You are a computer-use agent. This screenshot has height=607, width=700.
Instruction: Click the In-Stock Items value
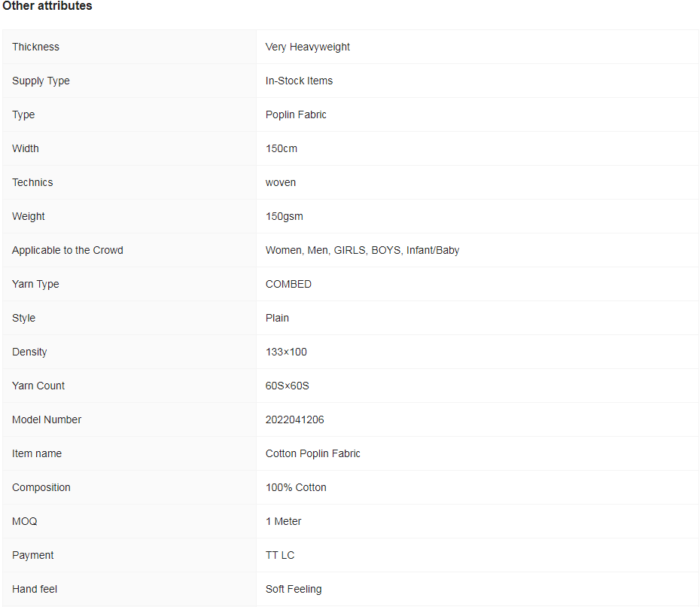pyautogui.click(x=299, y=81)
